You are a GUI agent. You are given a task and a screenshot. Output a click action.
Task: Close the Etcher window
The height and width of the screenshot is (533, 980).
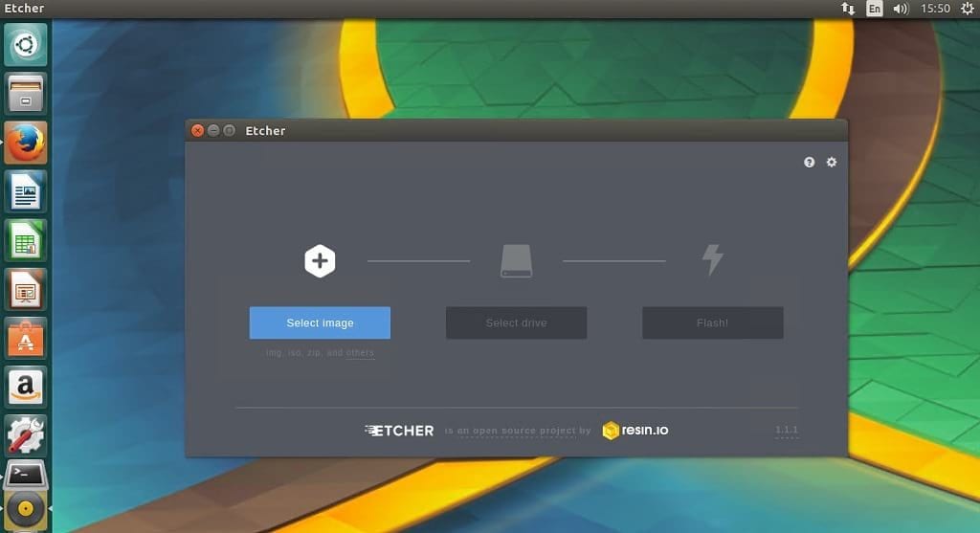pos(197,130)
